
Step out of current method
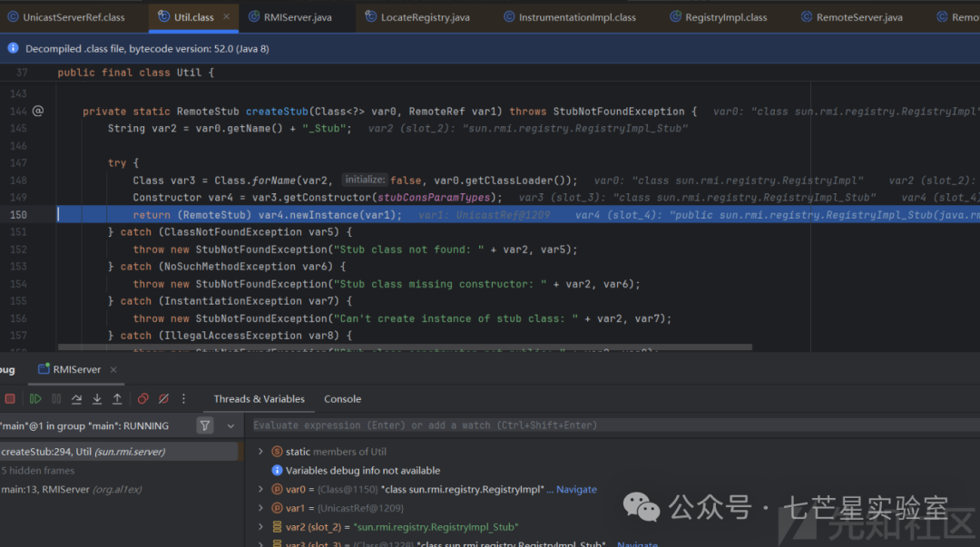click(x=117, y=399)
